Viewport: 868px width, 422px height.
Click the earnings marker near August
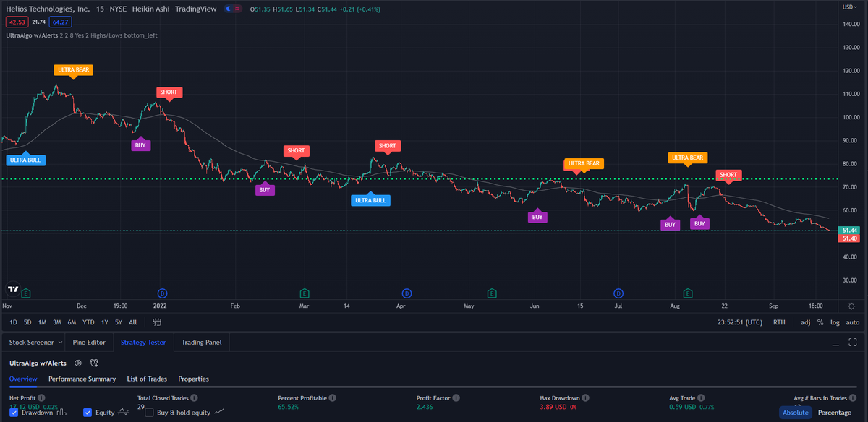pyautogui.click(x=688, y=293)
